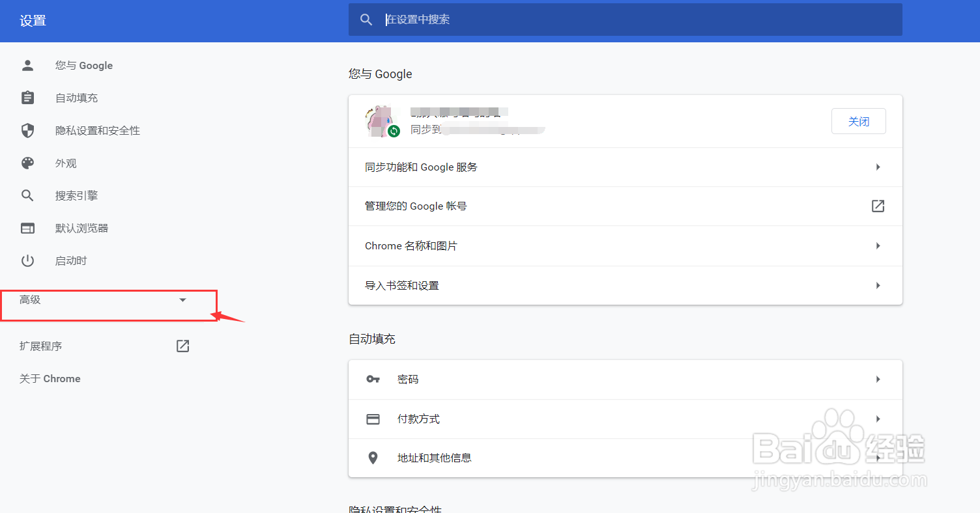Viewport: 980px width, 513px height.
Task: Click the person icon beside 您与 Google
Action: pyautogui.click(x=27, y=65)
